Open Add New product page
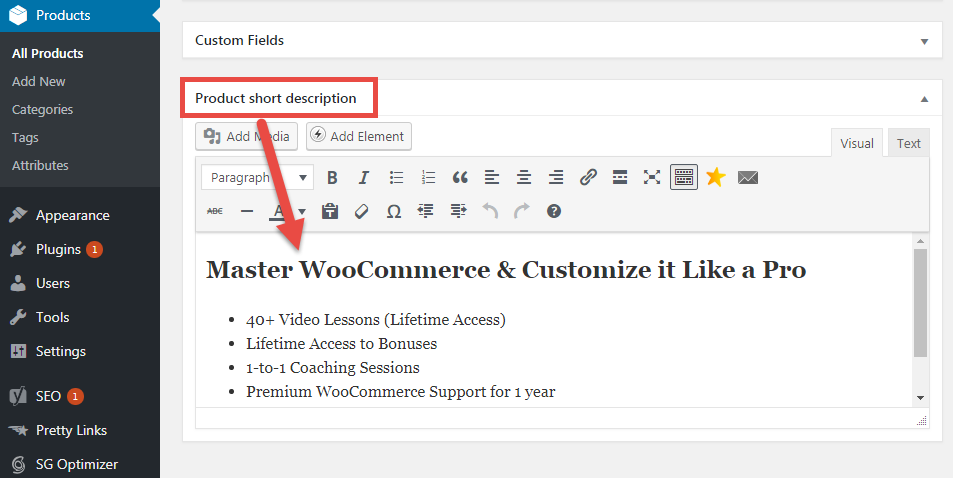953x478 pixels. click(x=38, y=81)
